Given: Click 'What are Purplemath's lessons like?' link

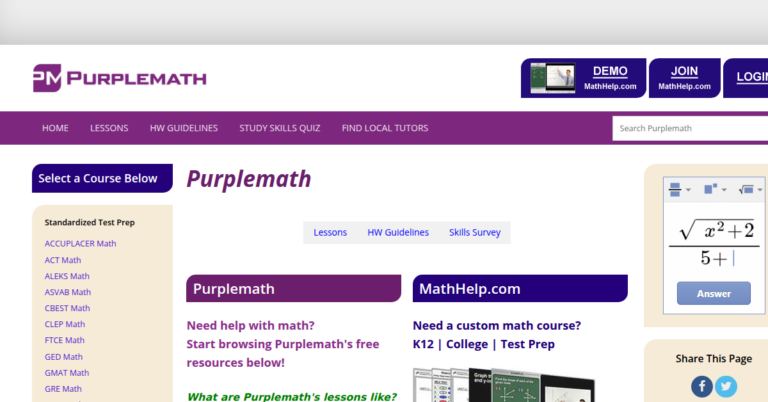Looking at the screenshot, I should (x=292, y=397).
